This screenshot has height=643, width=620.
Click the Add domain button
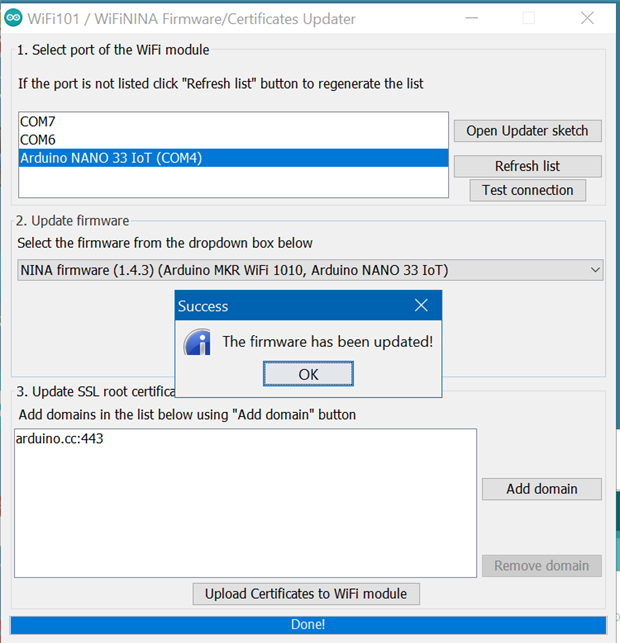pyautogui.click(x=542, y=489)
